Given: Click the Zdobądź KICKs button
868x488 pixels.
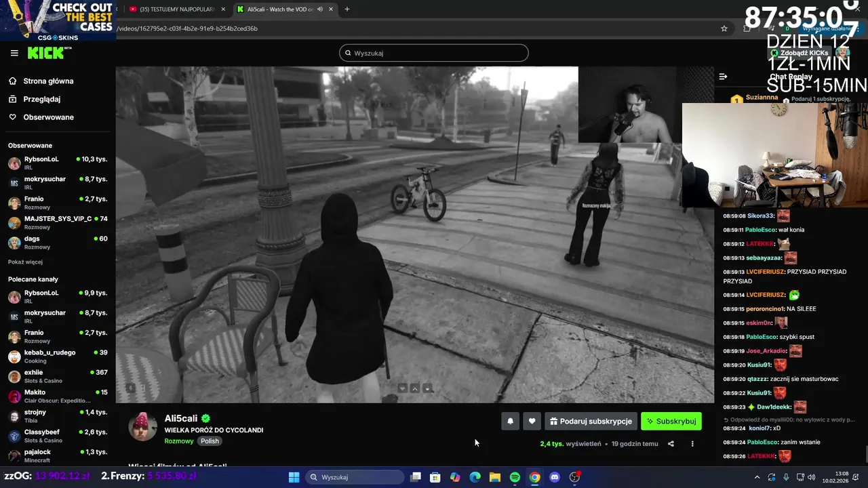Looking at the screenshot, I should [x=800, y=53].
